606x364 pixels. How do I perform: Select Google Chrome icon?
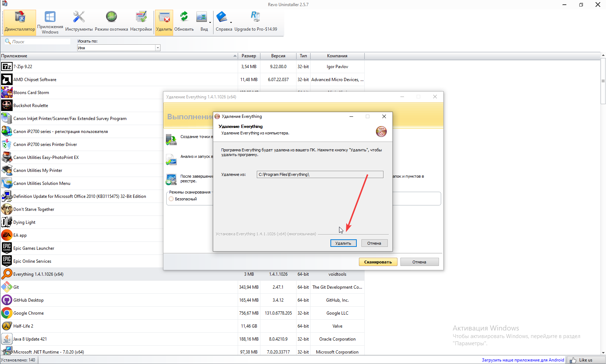(6, 313)
